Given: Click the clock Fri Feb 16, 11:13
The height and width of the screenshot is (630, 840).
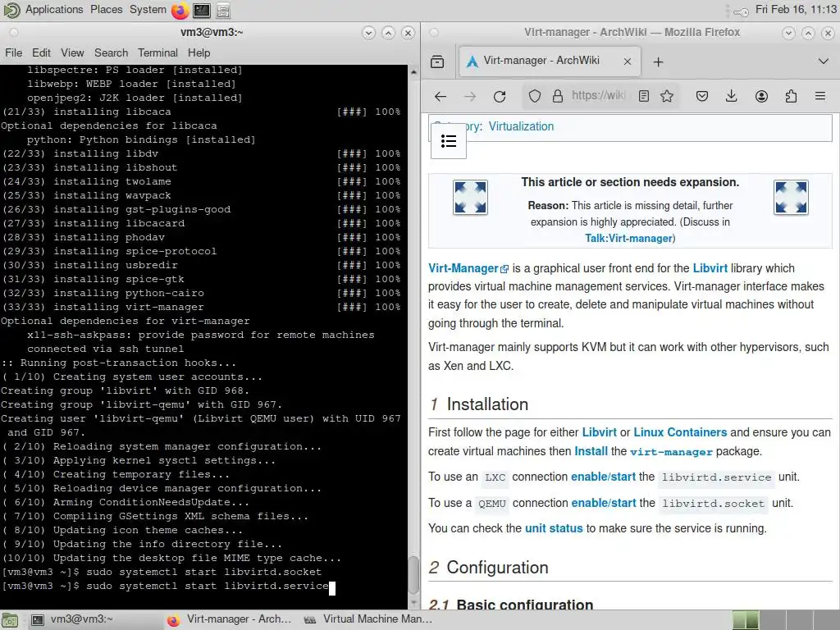Looking at the screenshot, I should pos(795,10).
